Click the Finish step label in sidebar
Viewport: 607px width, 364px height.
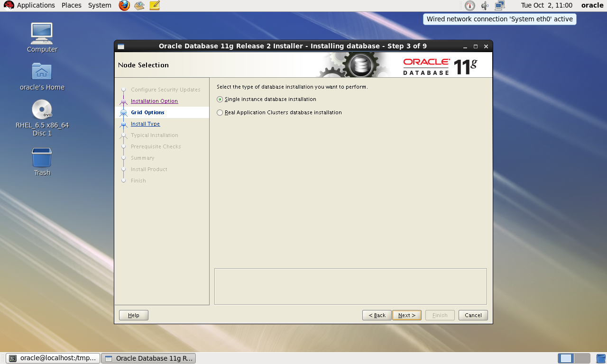(x=138, y=181)
